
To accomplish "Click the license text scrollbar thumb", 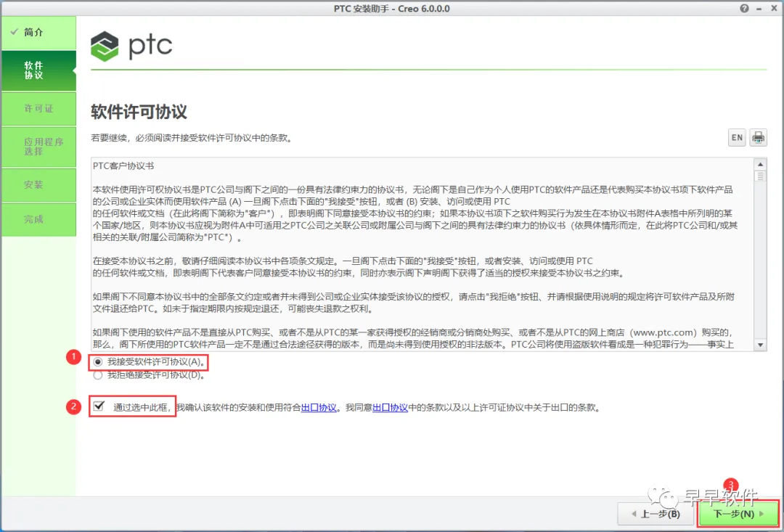I will [x=761, y=176].
